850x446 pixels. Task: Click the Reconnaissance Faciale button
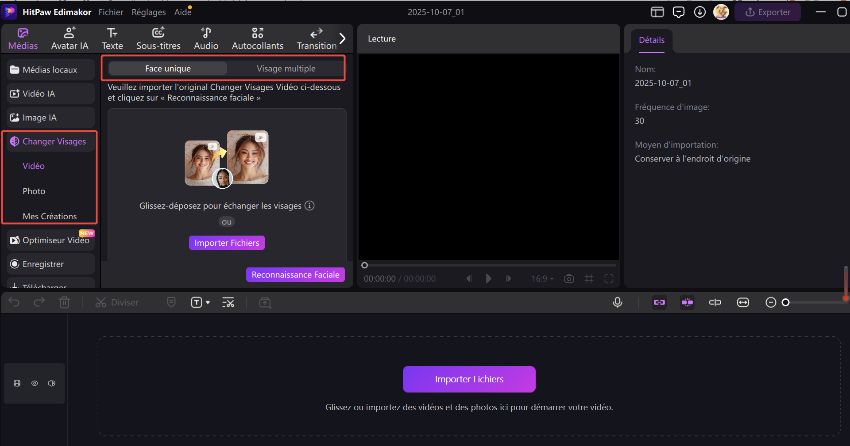click(x=295, y=274)
